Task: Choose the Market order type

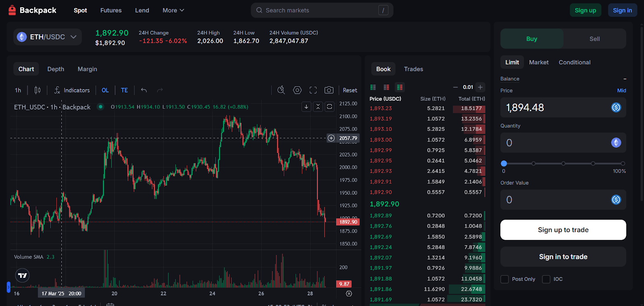Action: (539, 62)
